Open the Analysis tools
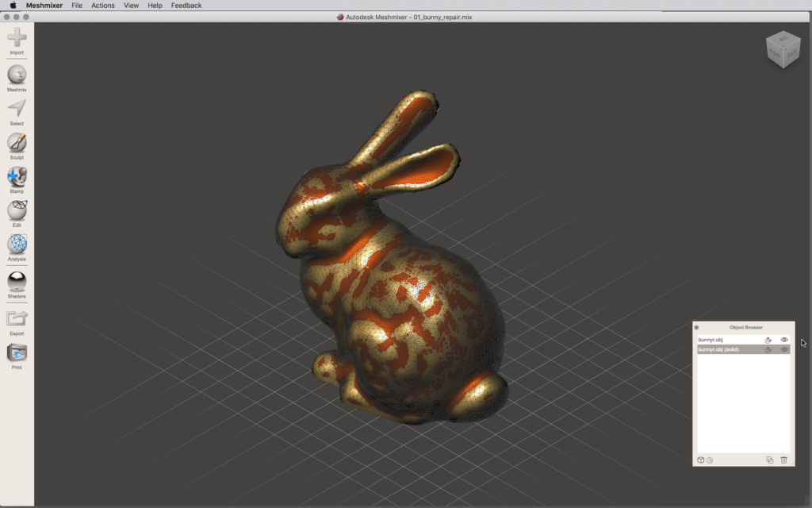The image size is (812, 508). click(x=17, y=245)
